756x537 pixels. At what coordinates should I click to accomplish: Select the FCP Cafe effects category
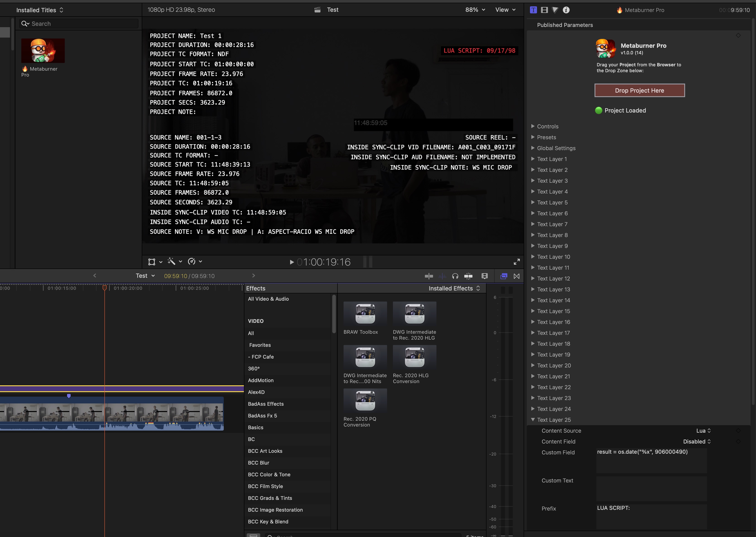coord(261,357)
